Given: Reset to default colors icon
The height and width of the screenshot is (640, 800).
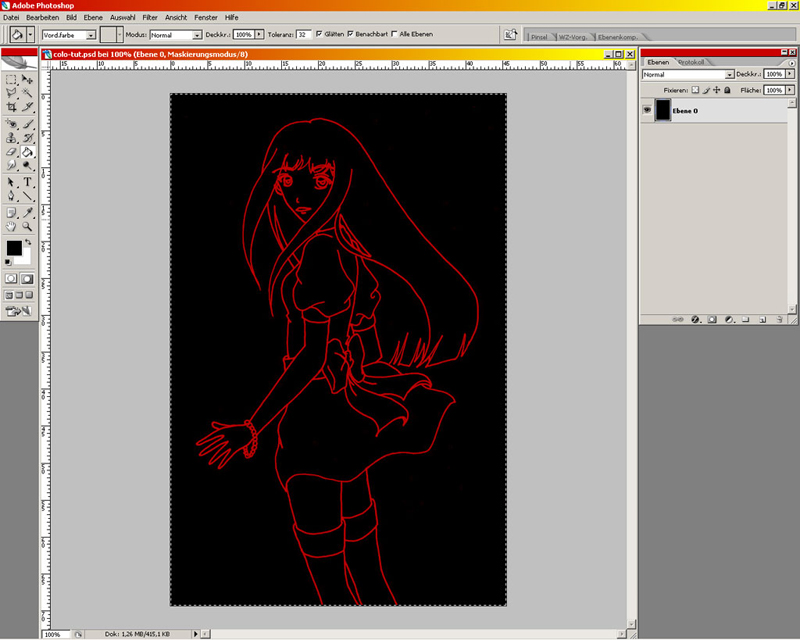Looking at the screenshot, I should click(x=8, y=262).
